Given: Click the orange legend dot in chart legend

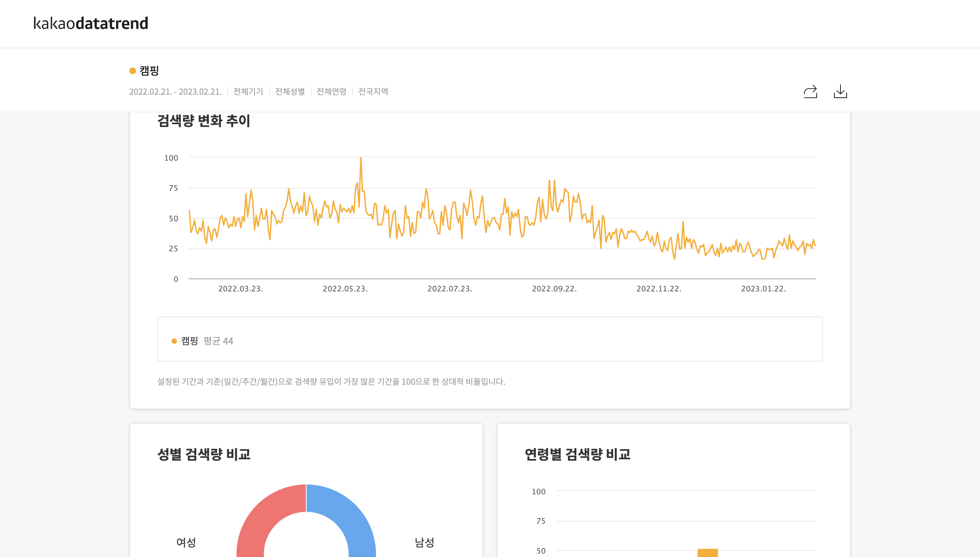Looking at the screenshot, I should click(174, 341).
